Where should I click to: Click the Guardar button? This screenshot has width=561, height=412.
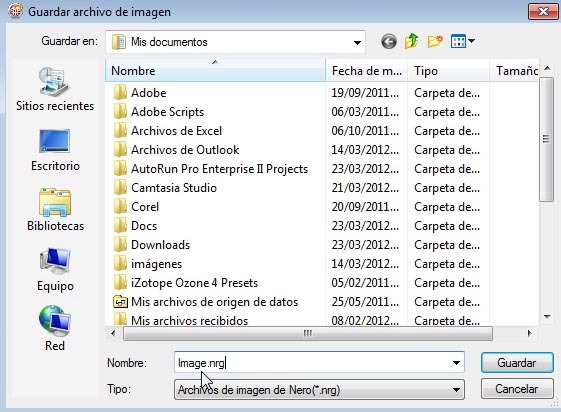click(x=517, y=363)
